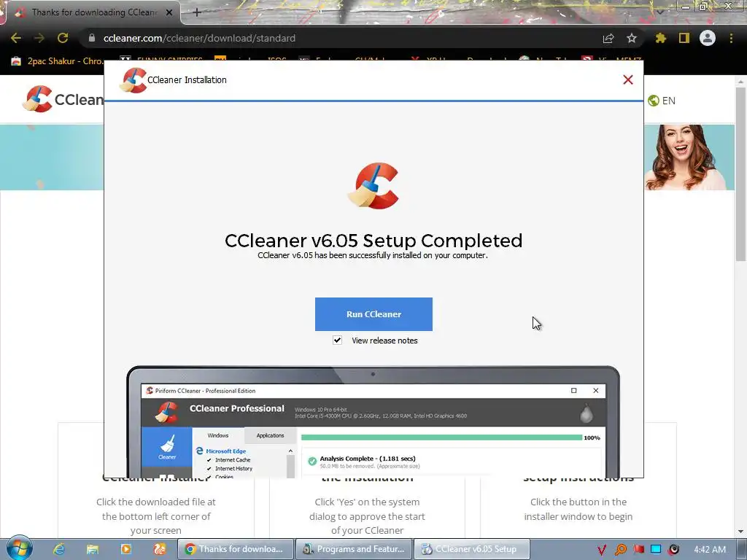Screen dimensions: 747x560
Task: Click 'Click the button in the installer' text
Action: [x=578, y=509]
